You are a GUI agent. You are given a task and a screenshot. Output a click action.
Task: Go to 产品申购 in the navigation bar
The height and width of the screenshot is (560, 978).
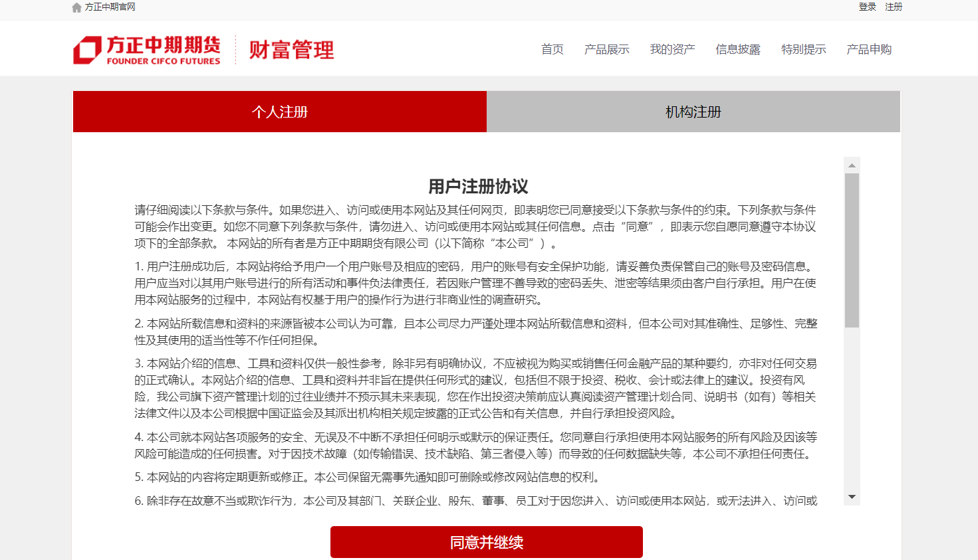pos(868,49)
